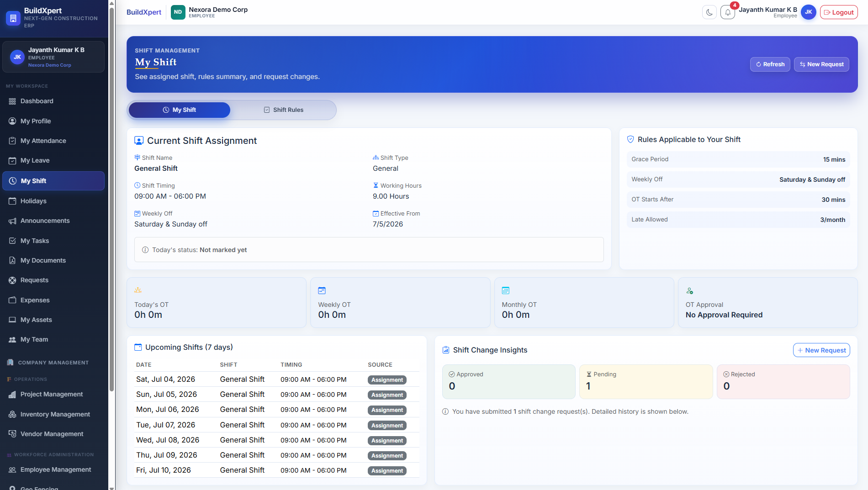
Task: Click the Weekly OT calendar icon
Action: click(322, 290)
